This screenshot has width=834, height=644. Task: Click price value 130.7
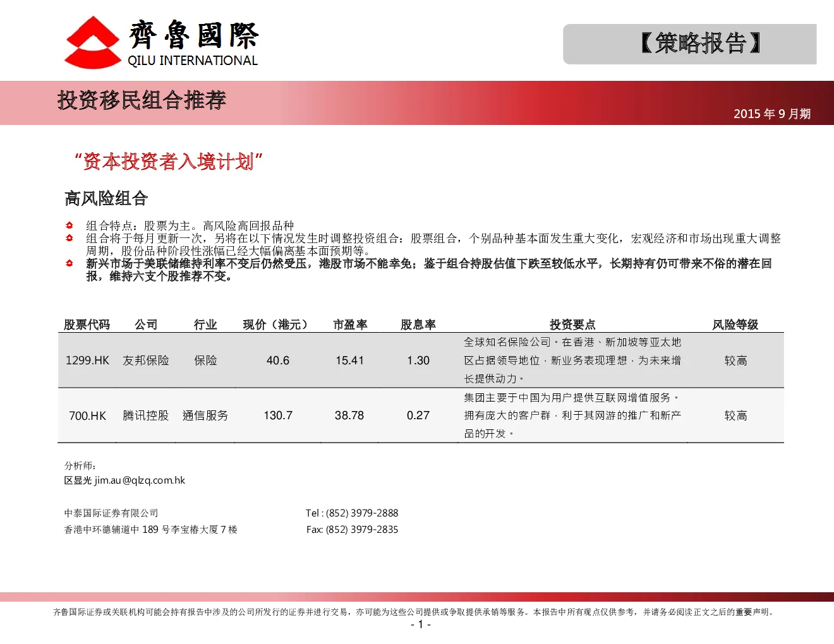click(278, 415)
